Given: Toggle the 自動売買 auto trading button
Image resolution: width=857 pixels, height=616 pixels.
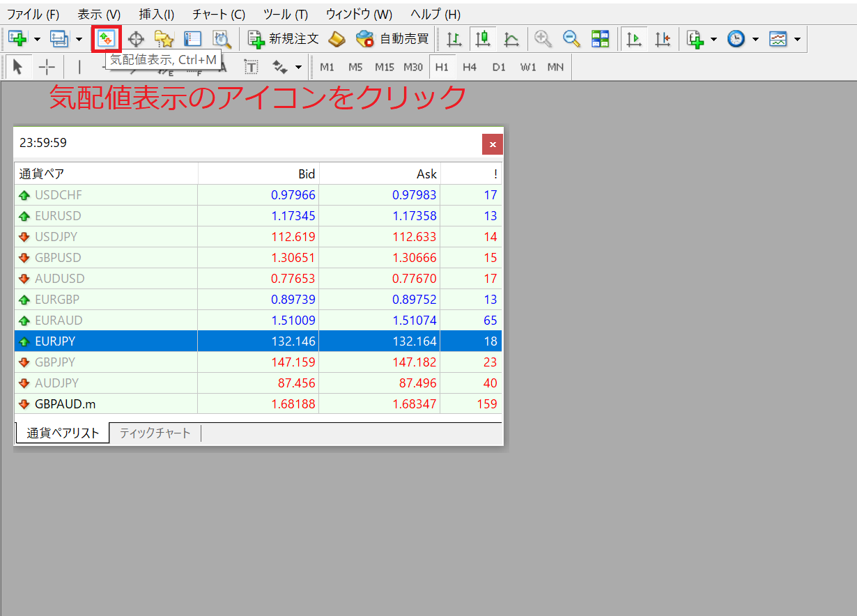Looking at the screenshot, I should tap(392, 39).
